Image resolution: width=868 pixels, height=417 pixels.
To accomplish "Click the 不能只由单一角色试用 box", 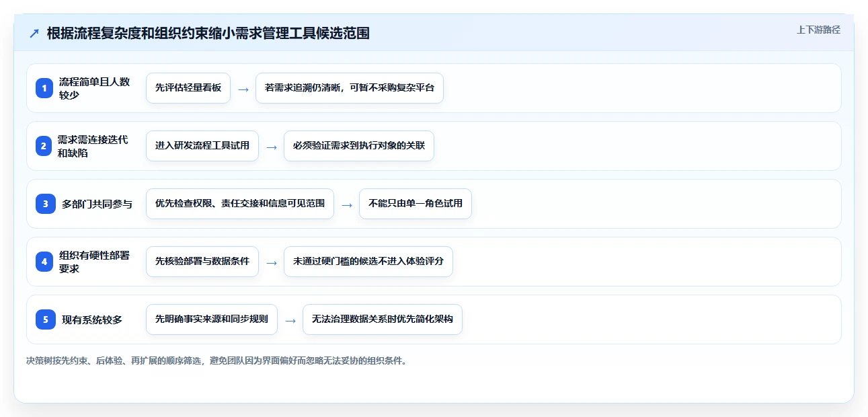I will [416, 204].
